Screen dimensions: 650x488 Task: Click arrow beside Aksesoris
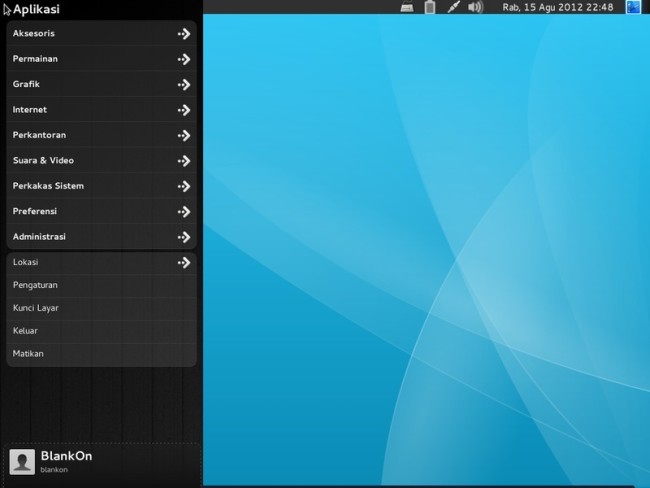[x=184, y=34]
